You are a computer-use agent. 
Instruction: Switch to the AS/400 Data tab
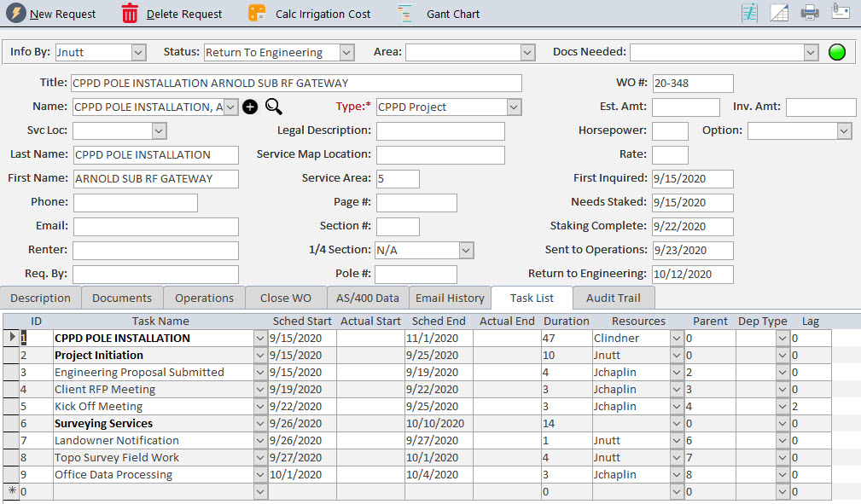367,298
